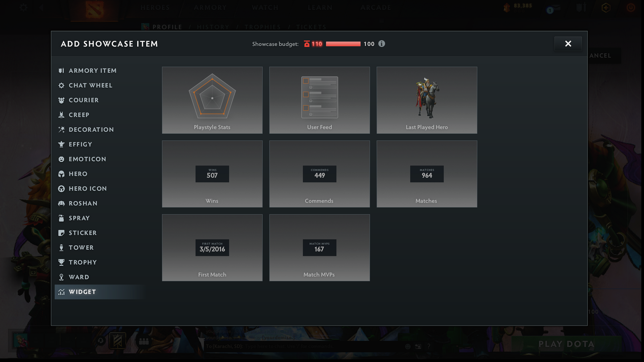
Task: Add the First Match widget
Action: click(212, 248)
